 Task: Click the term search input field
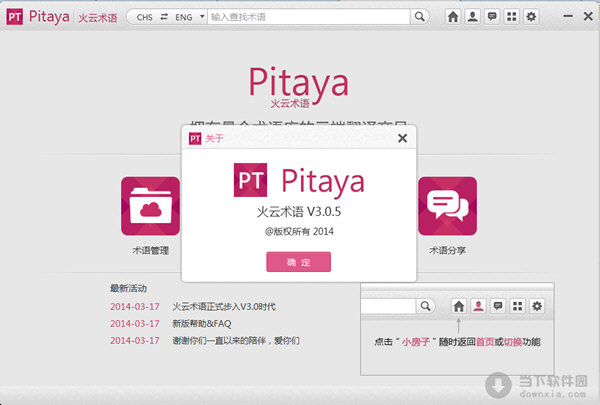[308, 17]
